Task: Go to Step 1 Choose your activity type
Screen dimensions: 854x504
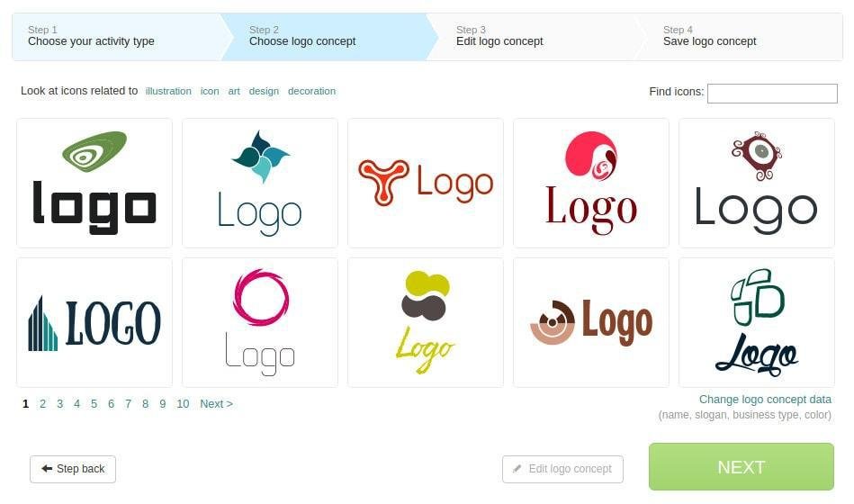Action: click(117, 37)
